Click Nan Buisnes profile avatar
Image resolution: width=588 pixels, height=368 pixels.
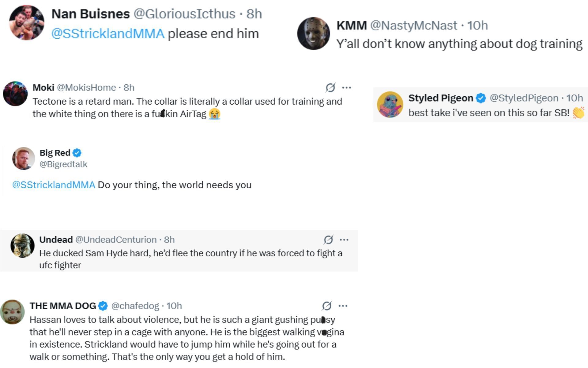click(x=27, y=22)
